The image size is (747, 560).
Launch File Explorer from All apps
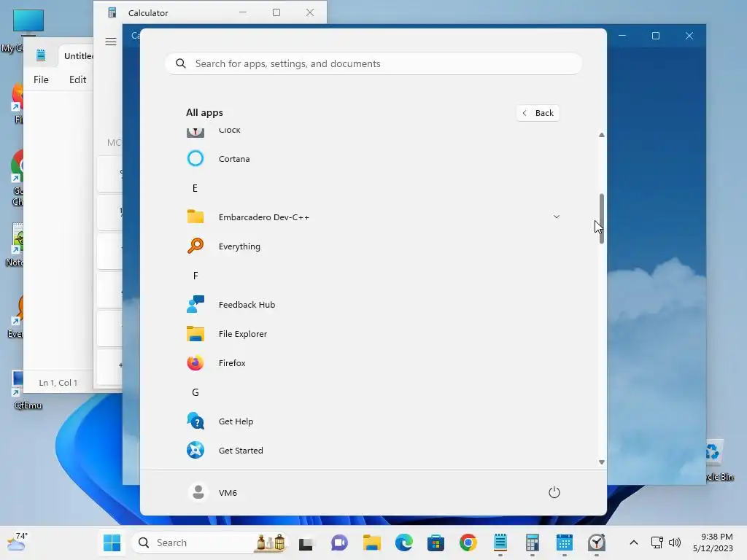(x=373, y=334)
